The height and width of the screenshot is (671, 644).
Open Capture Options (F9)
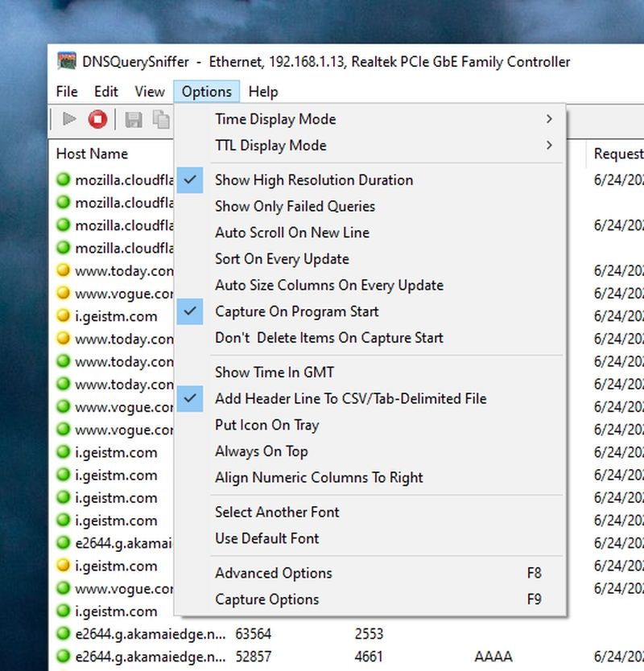click(371, 599)
